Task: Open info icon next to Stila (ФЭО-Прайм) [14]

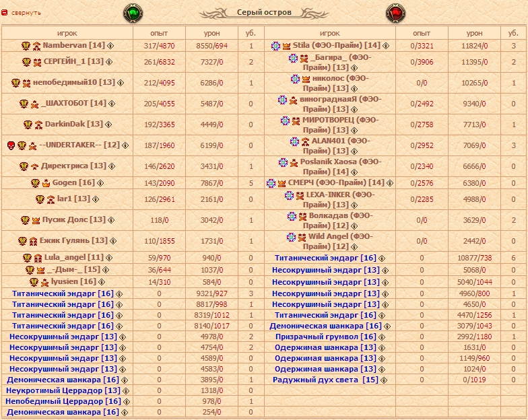Action: (386, 46)
